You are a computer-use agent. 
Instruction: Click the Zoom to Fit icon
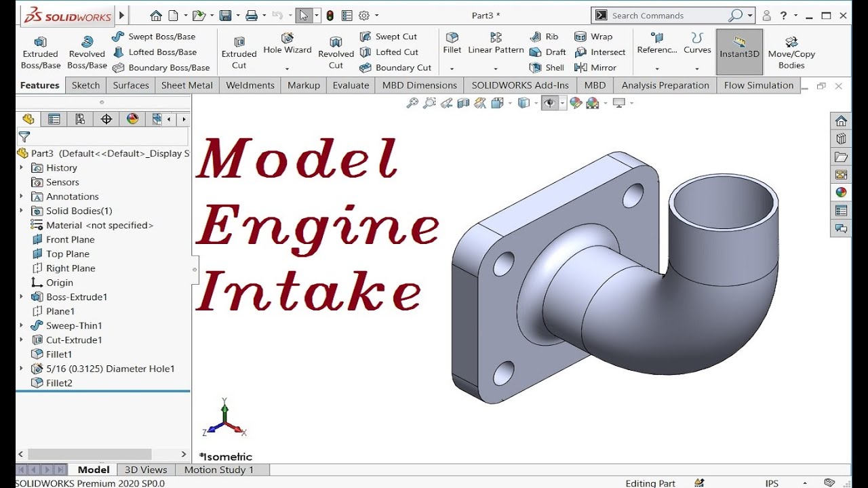412,103
